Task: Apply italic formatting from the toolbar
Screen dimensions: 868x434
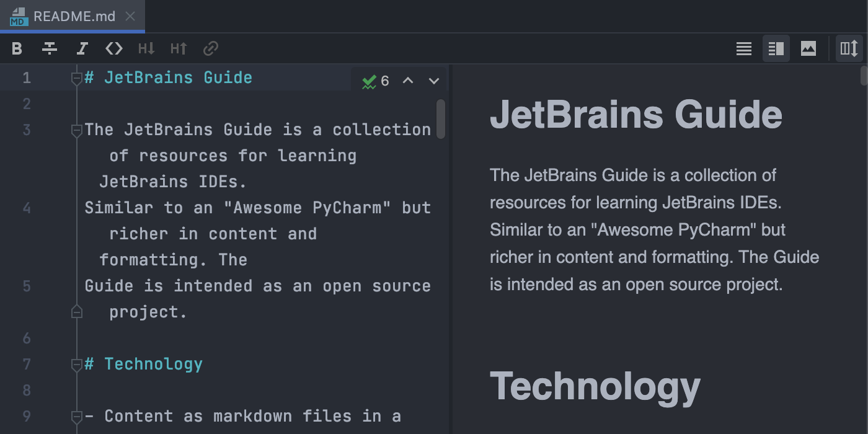Action: [x=82, y=48]
